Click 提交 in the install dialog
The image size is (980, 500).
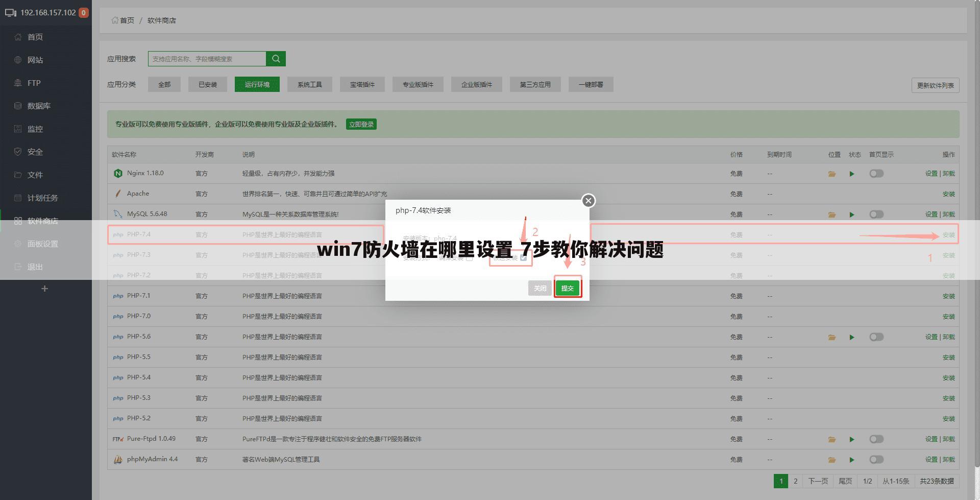click(x=568, y=288)
